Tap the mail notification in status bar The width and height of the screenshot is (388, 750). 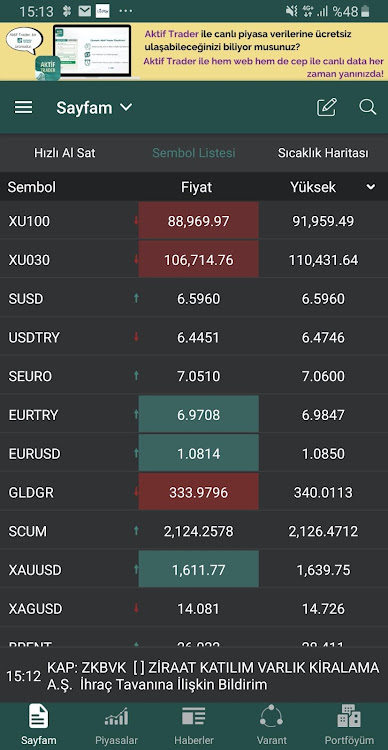click(85, 11)
